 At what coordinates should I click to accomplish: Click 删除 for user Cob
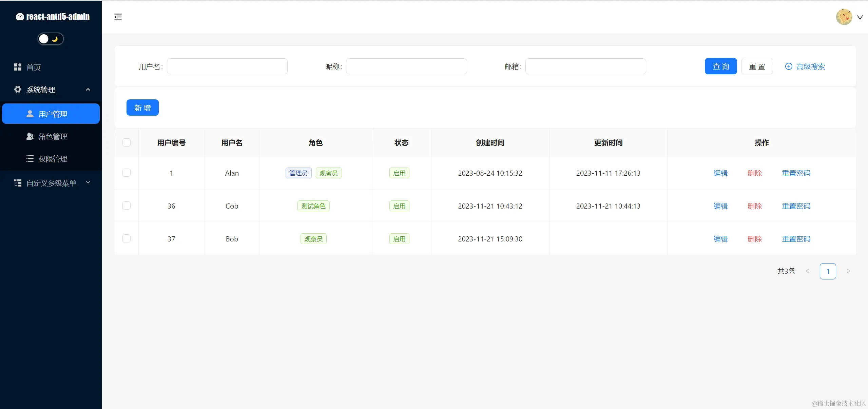point(755,206)
